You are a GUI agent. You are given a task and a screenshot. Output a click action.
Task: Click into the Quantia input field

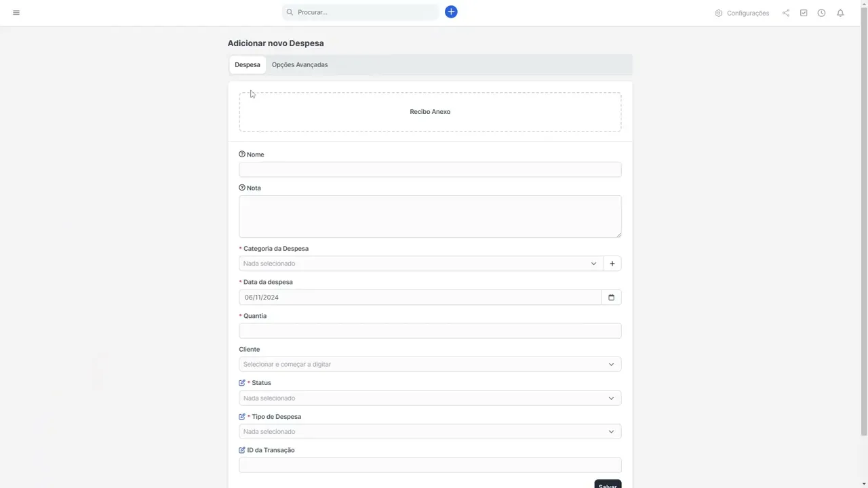pyautogui.click(x=430, y=331)
